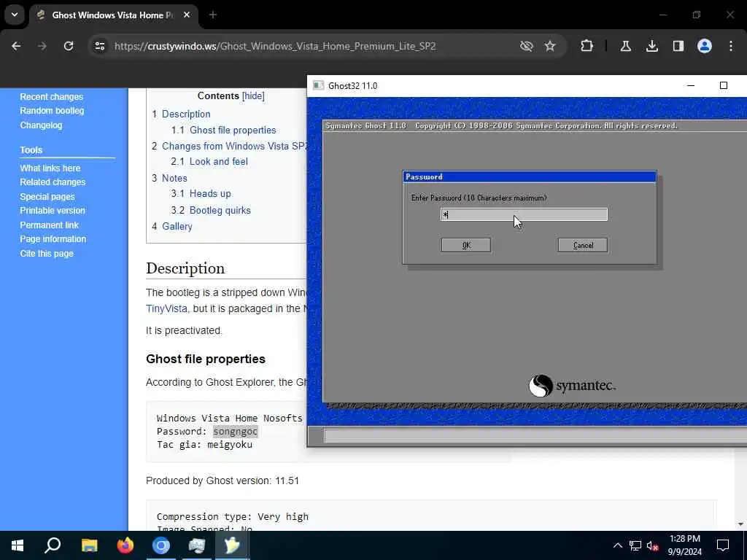Click the Ghost password input field

tap(524, 215)
